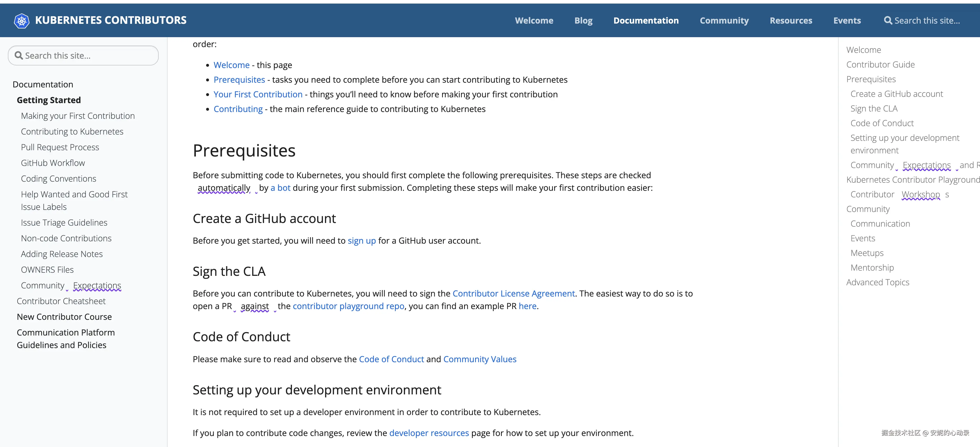Open the developer resources link
Screen dimensions: 980x447
(x=429, y=433)
